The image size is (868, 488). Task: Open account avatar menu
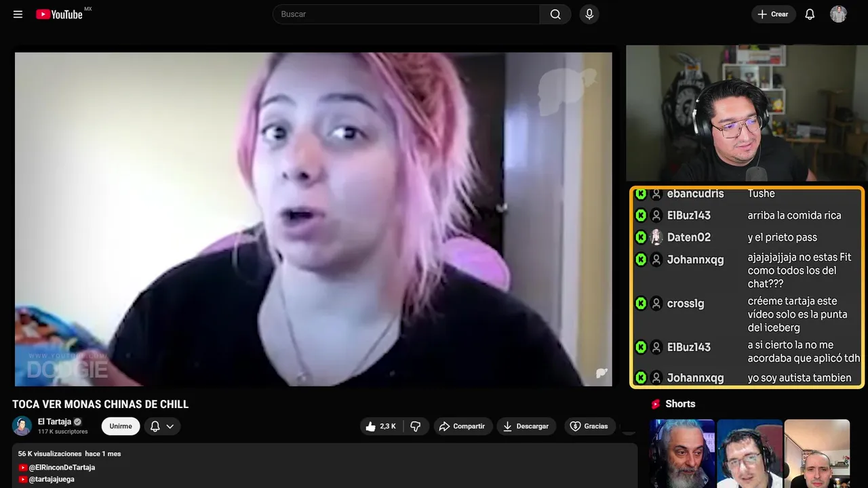pyautogui.click(x=838, y=14)
